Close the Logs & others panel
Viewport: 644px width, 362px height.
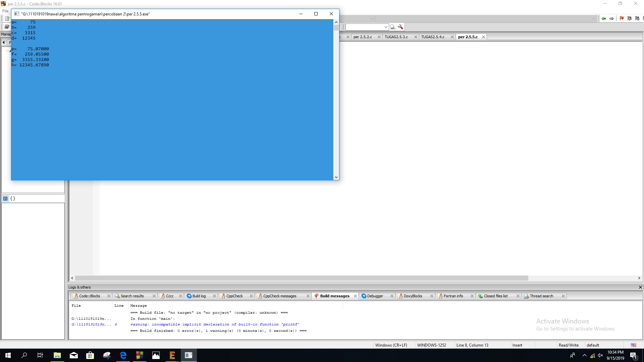640,287
